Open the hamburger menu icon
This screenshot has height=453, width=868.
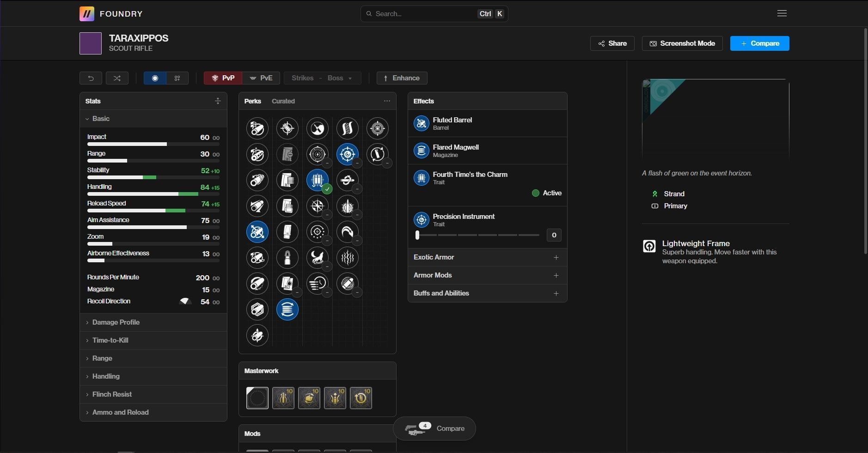782,13
